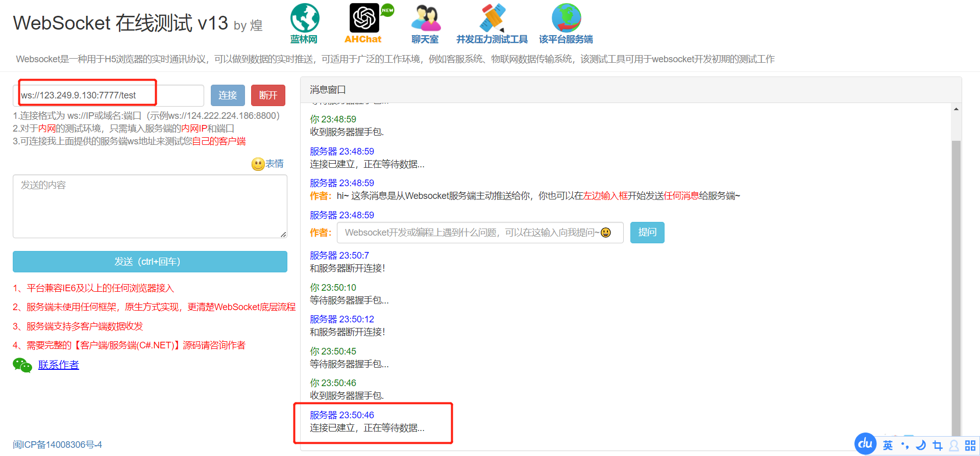
Task: Toggle the moon night mode in the IME bar
Action: (x=921, y=445)
